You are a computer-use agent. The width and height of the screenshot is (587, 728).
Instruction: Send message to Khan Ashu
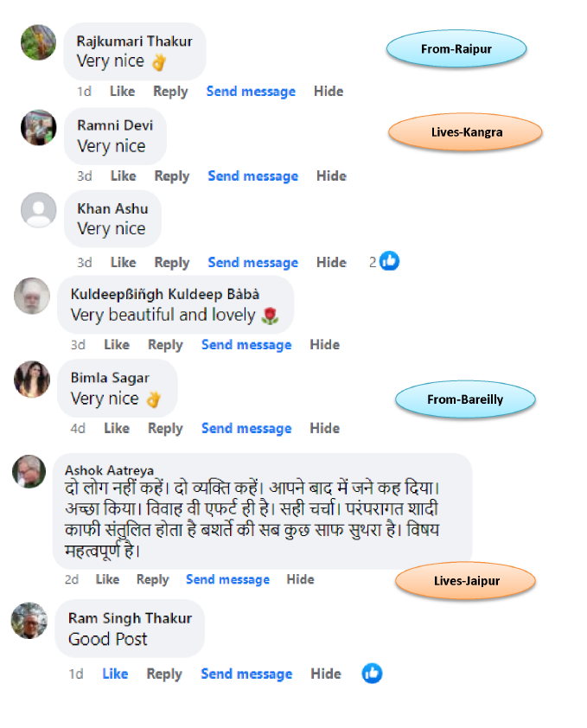[253, 263]
